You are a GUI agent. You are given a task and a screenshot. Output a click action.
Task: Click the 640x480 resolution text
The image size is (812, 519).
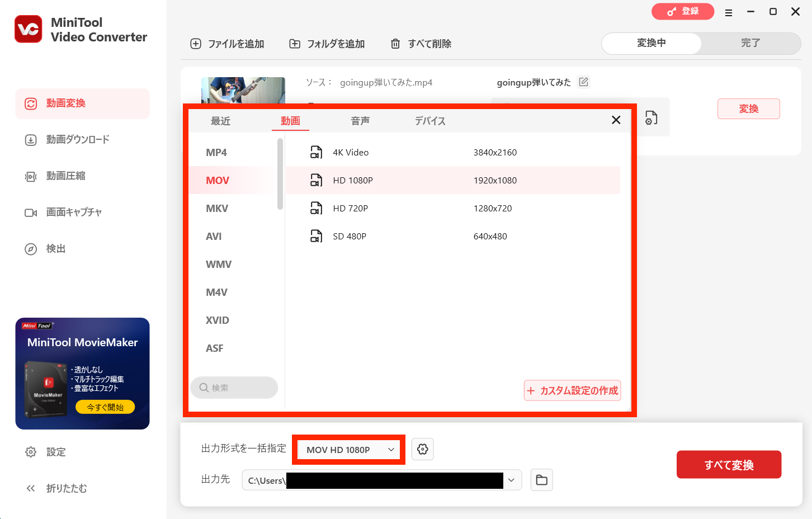click(490, 236)
